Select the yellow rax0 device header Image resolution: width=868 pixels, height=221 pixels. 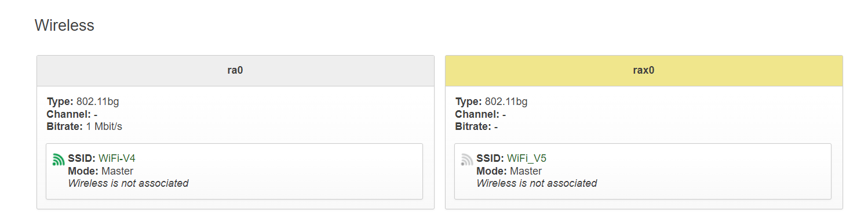click(644, 71)
